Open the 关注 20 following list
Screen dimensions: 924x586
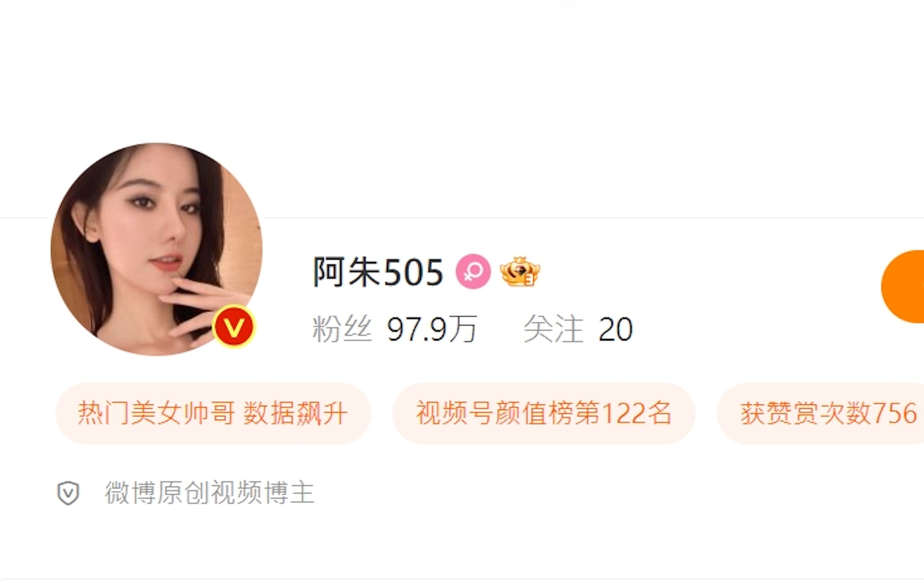point(578,329)
